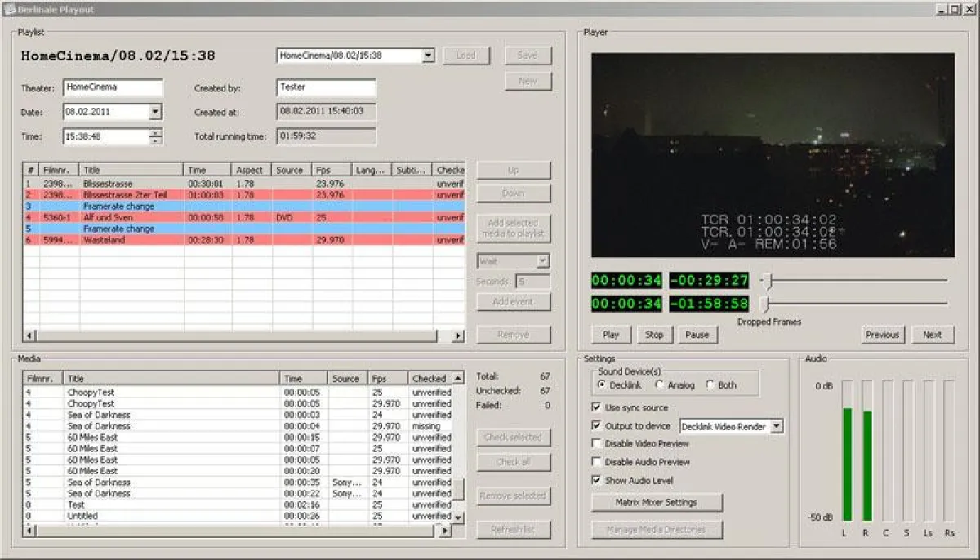Expand the Date picker dropdown
The height and width of the screenshot is (560, 980).
155,112
